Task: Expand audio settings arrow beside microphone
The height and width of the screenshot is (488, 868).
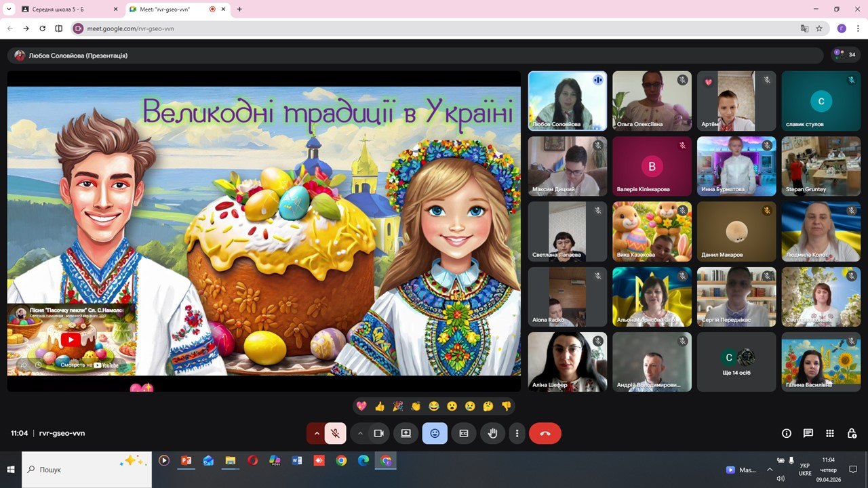Action: [x=316, y=433]
